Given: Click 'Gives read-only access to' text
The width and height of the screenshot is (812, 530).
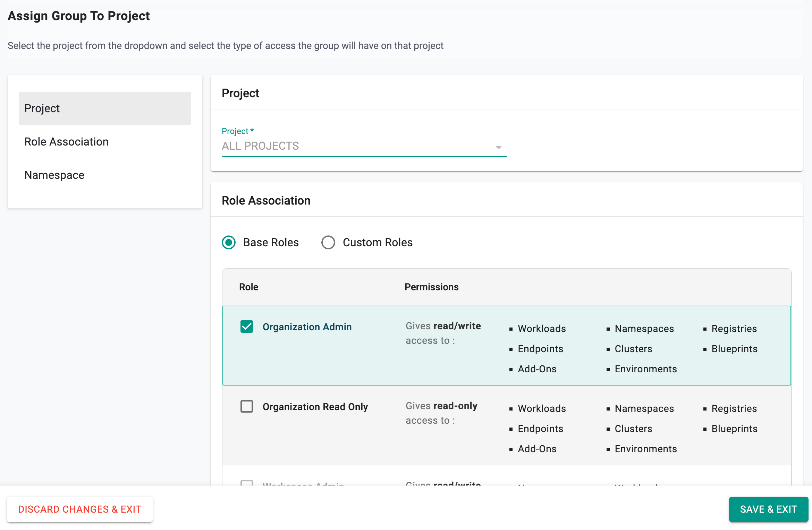Looking at the screenshot, I should [x=441, y=413].
